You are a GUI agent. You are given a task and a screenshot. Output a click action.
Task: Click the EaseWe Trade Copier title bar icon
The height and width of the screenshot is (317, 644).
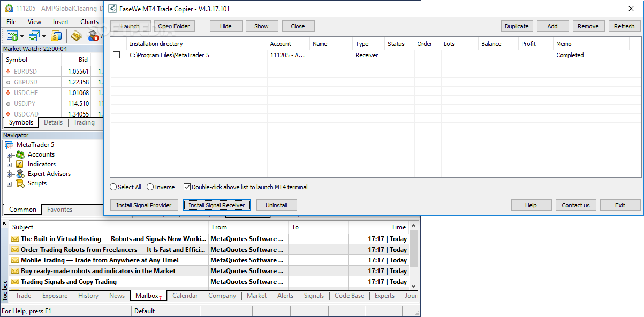[x=112, y=9]
